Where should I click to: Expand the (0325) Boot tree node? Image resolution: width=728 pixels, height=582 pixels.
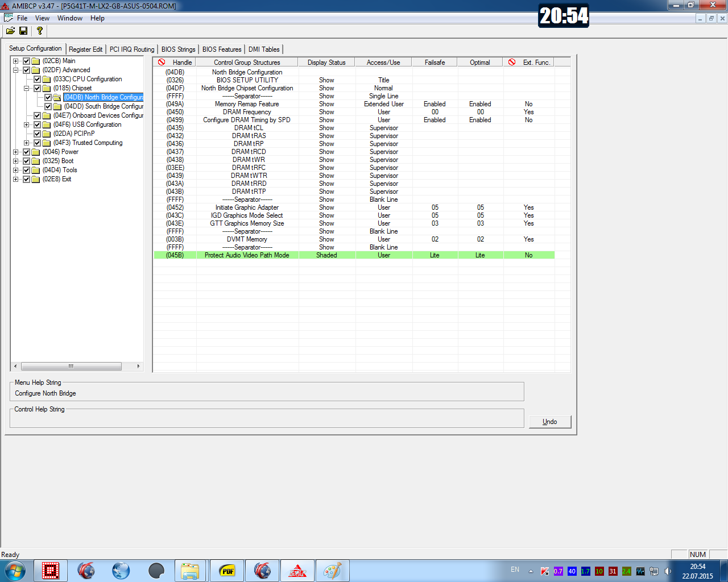[x=16, y=161]
